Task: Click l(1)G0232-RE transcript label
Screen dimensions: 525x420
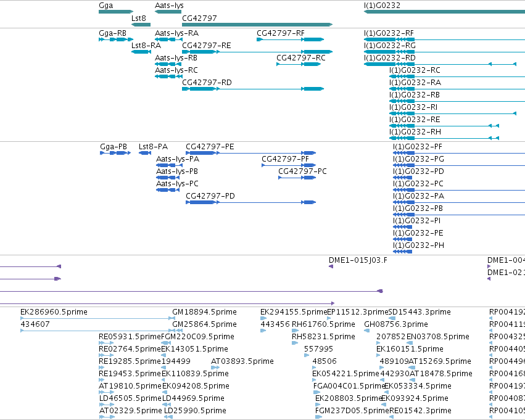Action: tap(415, 120)
